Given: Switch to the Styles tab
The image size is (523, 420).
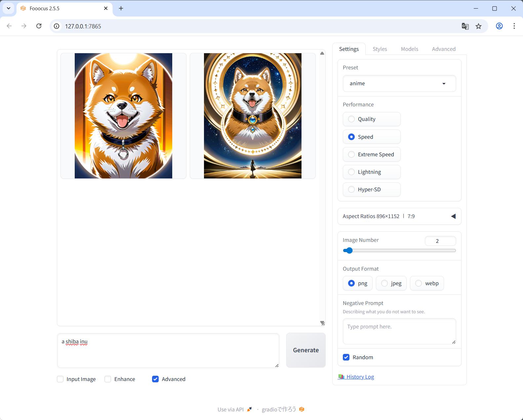Looking at the screenshot, I should click(380, 49).
